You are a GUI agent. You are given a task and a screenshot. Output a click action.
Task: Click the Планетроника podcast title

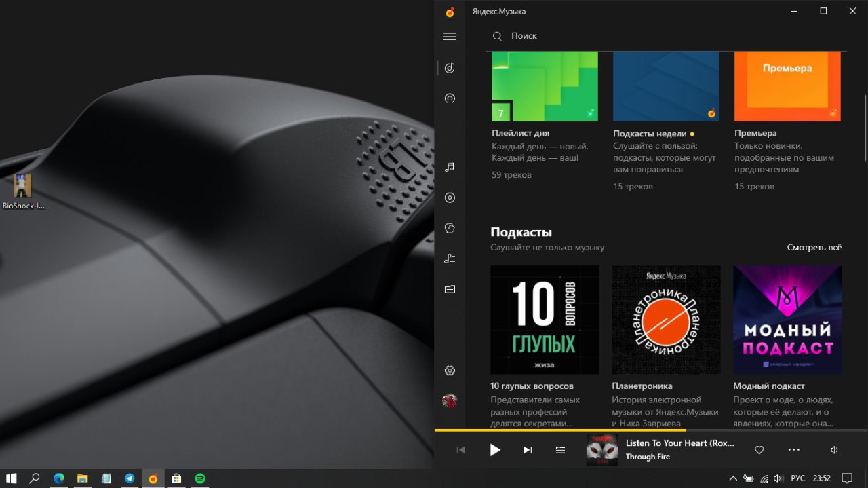click(x=642, y=386)
